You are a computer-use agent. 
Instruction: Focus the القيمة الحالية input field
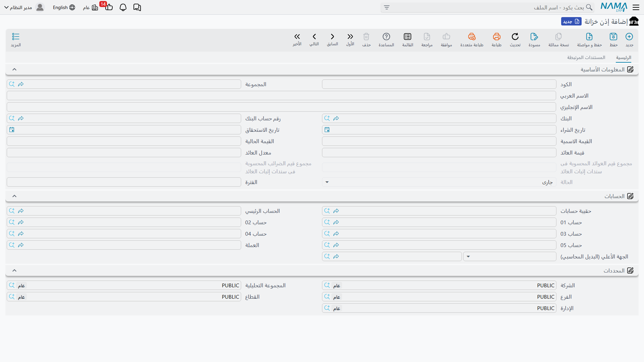tap(124, 141)
